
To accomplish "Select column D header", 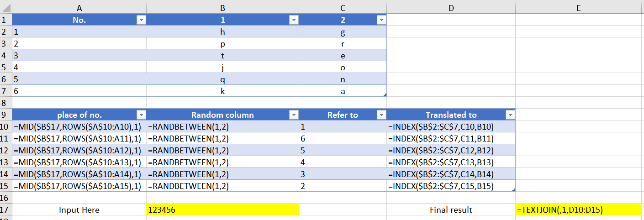I will tap(451, 7).
